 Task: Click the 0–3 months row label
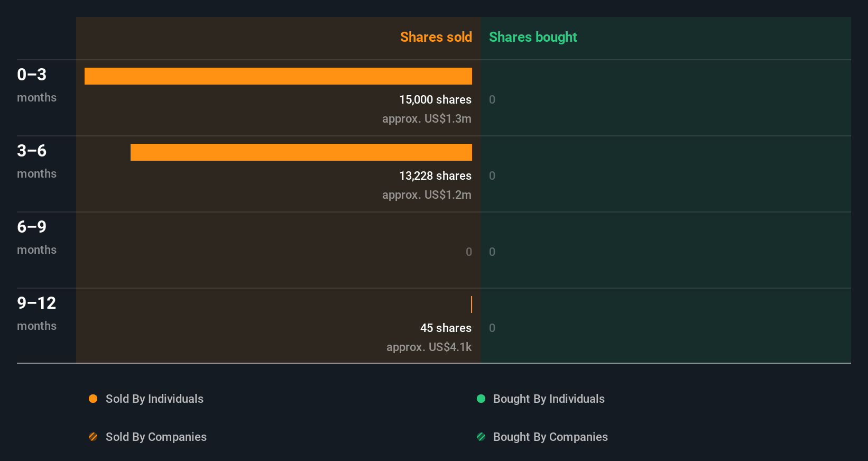click(x=36, y=85)
